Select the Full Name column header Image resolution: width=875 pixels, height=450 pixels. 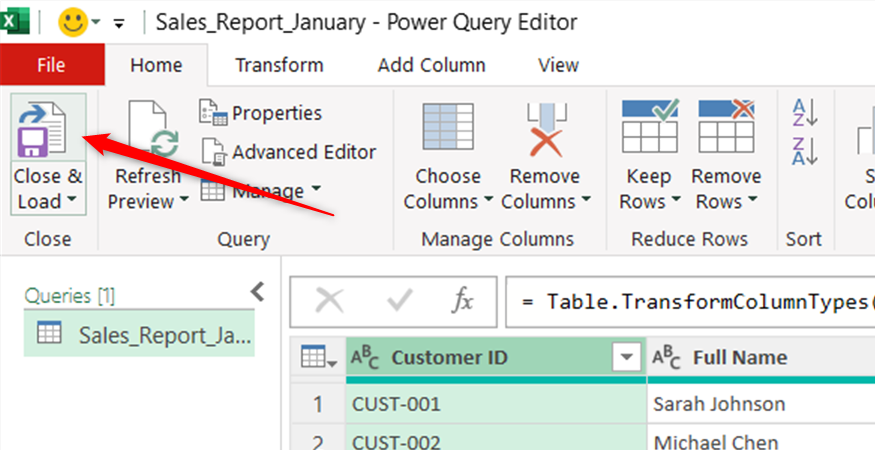[x=761, y=357]
